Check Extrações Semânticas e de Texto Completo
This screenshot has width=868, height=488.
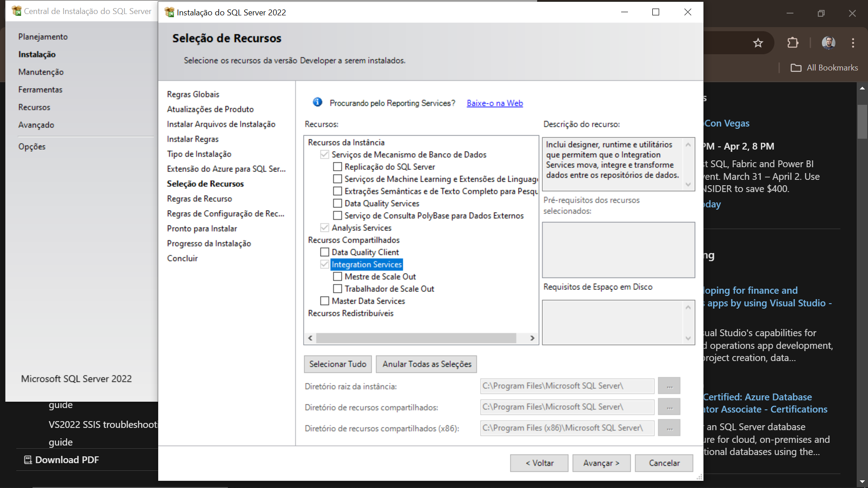338,191
